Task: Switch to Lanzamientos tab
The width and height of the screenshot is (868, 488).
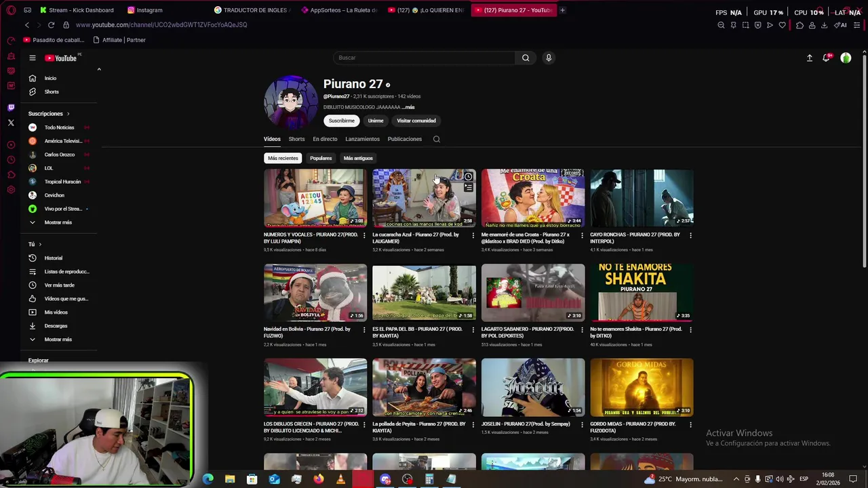Action: click(362, 139)
